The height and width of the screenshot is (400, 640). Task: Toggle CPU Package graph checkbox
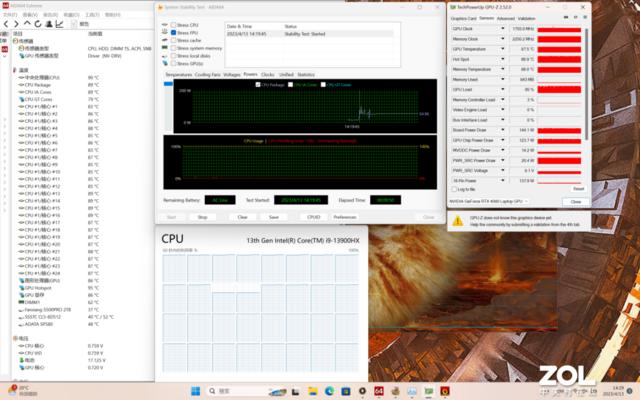pos(258,84)
